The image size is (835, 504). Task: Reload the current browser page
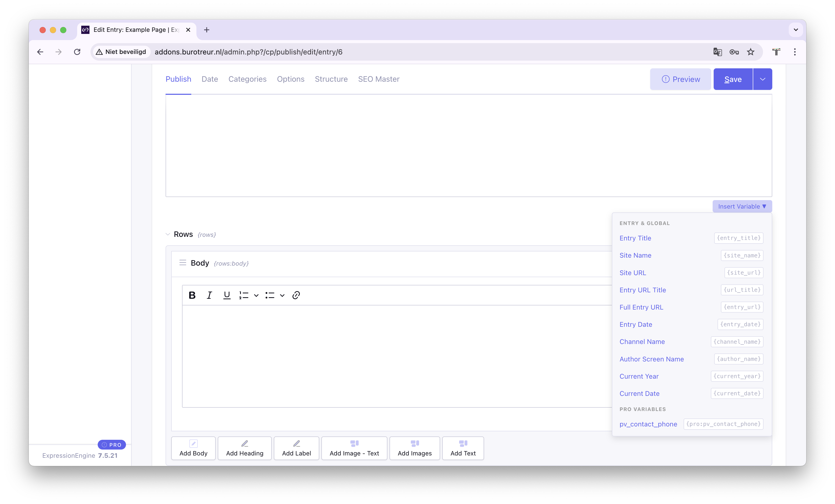click(x=77, y=52)
